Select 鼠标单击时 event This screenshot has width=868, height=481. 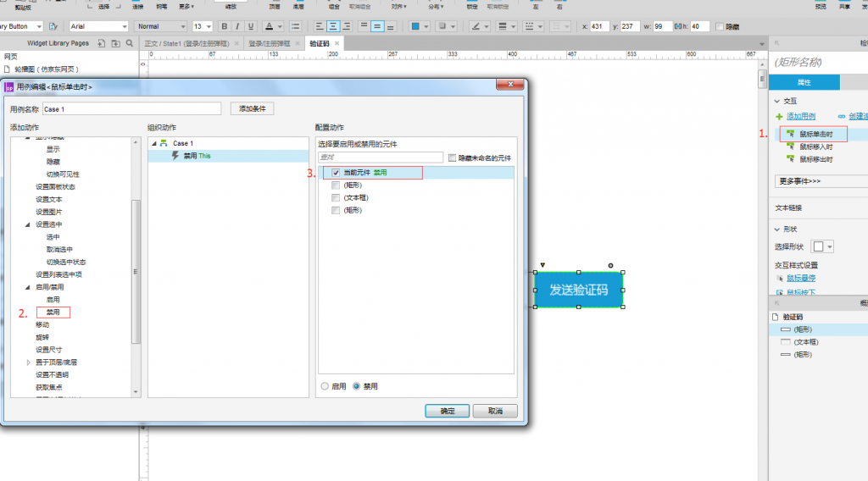click(816, 135)
